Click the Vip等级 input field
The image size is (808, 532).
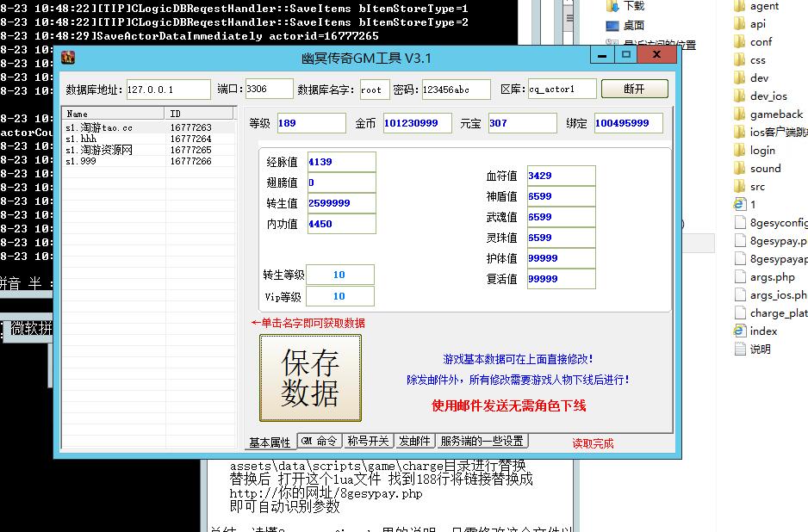[x=339, y=296]
